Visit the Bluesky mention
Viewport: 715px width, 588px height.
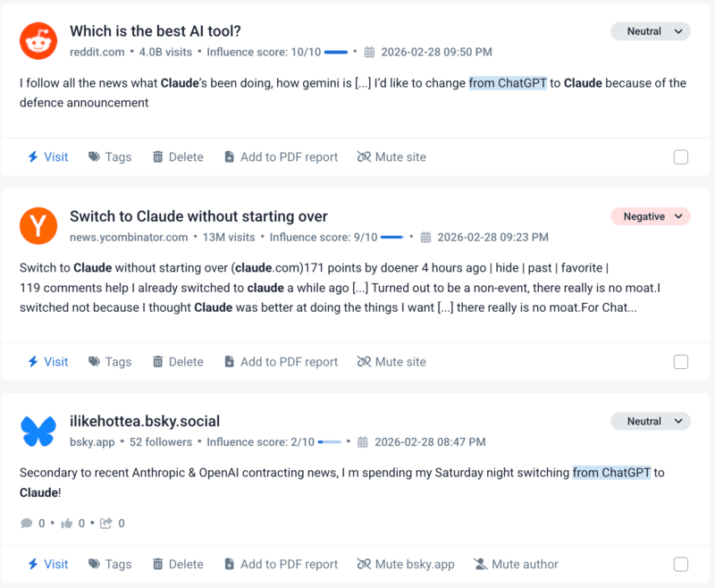coord(47,564)
